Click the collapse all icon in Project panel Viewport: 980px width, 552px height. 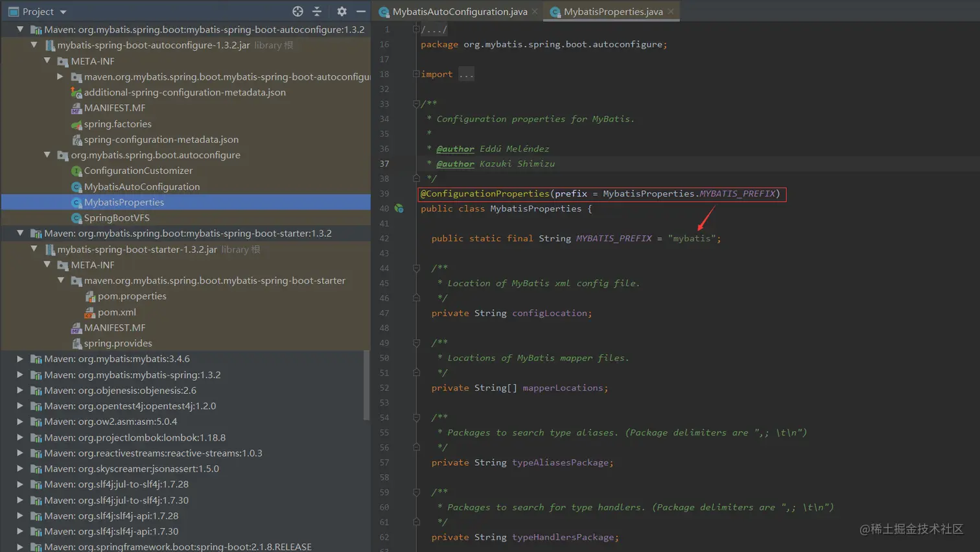317,11
